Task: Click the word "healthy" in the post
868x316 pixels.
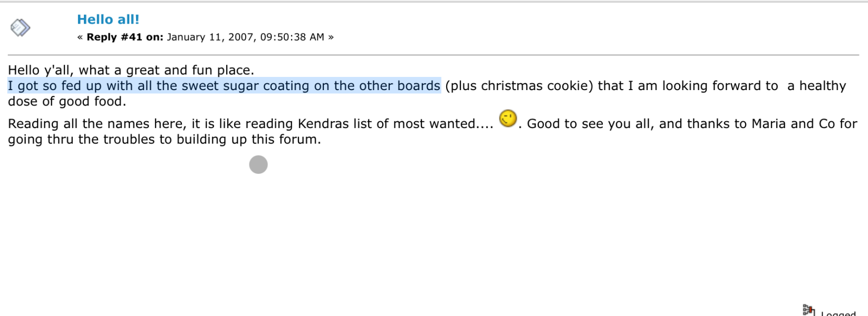Action: (822, 86)
